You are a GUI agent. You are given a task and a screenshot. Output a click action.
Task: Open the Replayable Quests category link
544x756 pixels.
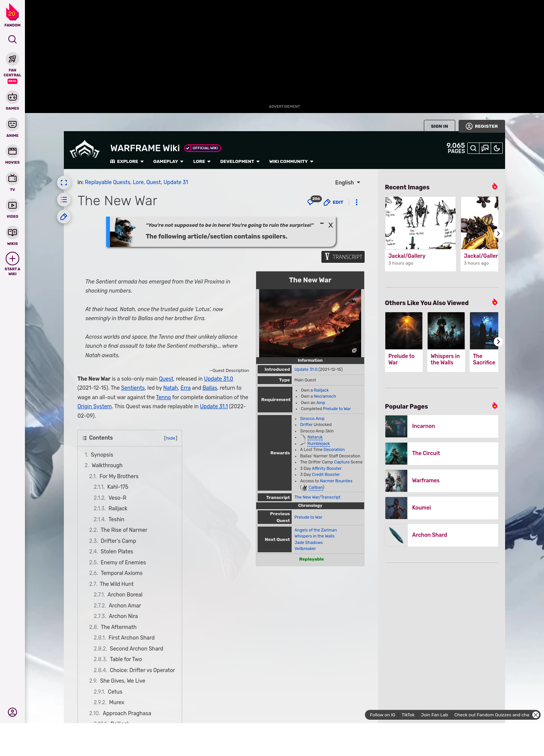coord(107,182)
